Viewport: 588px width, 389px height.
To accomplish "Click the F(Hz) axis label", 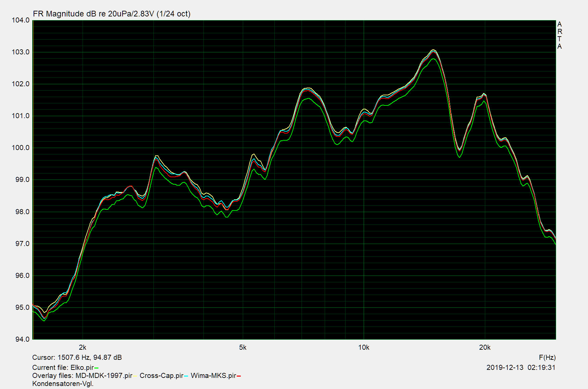I will (547, 357).
